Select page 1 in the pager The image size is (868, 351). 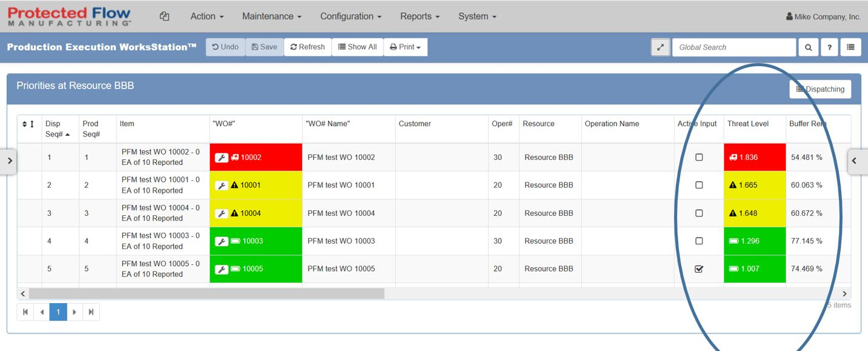pos(58,312)
